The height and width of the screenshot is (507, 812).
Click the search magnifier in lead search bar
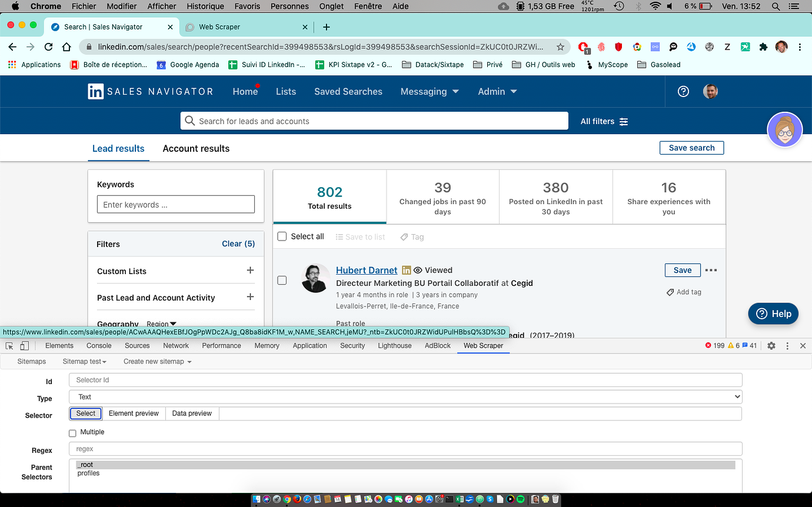(189, 121)
